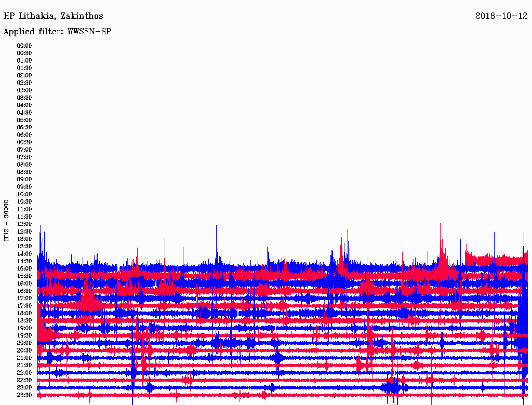Select the 10:00 time label
This screenshot has width=532, height=405.
click(24, 194)
